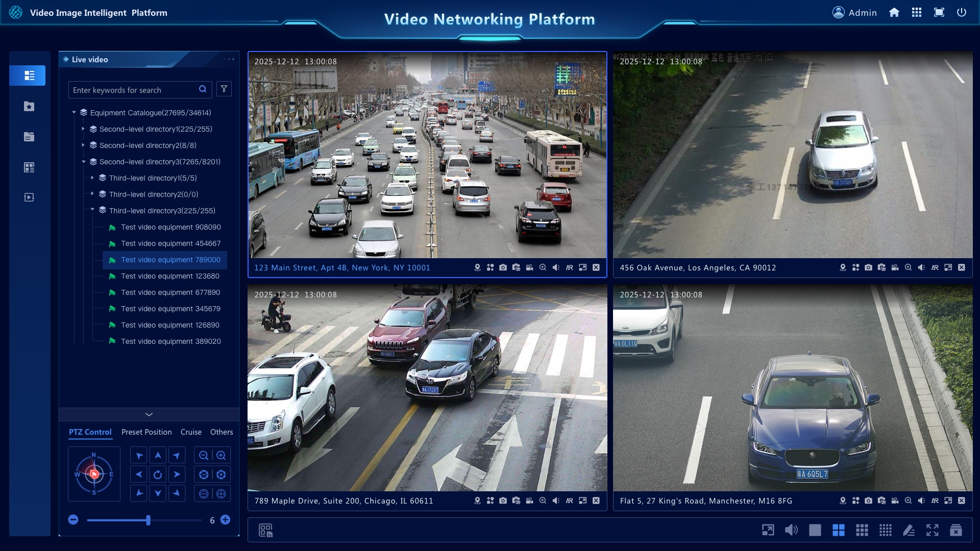Expand Second-level directory1 tree node
This screenshot has width=980, height=551.
(x=83, y=129)
